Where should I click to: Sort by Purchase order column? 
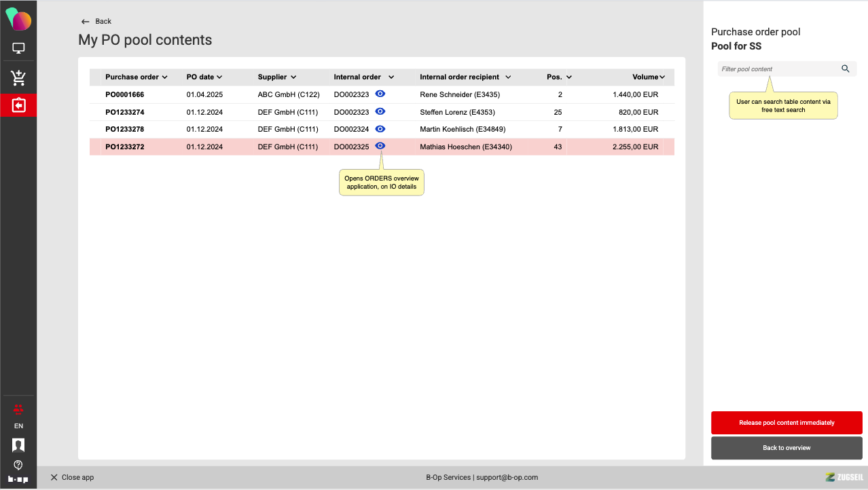pos(136,77)
